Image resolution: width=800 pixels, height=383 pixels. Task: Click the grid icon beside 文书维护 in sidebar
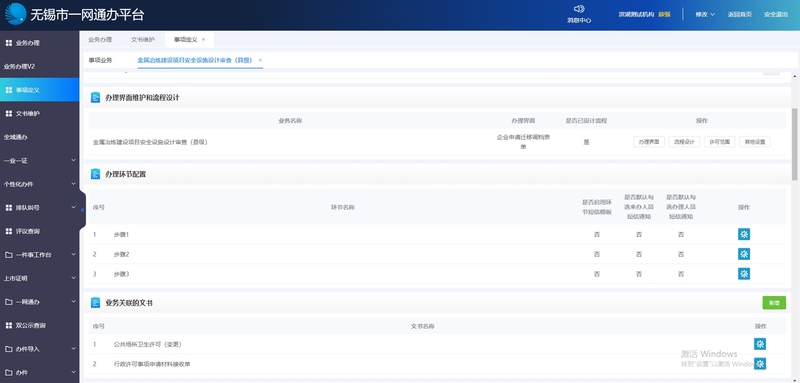point(9,113)
